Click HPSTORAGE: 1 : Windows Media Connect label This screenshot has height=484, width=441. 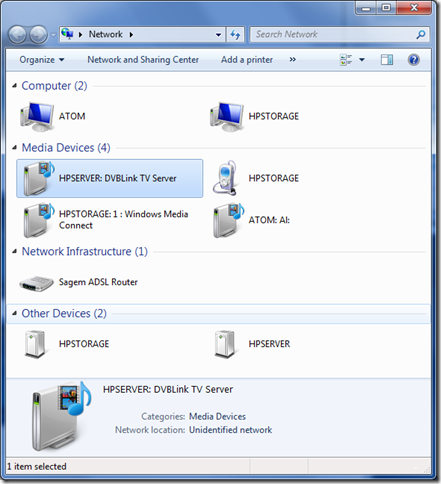124,220
